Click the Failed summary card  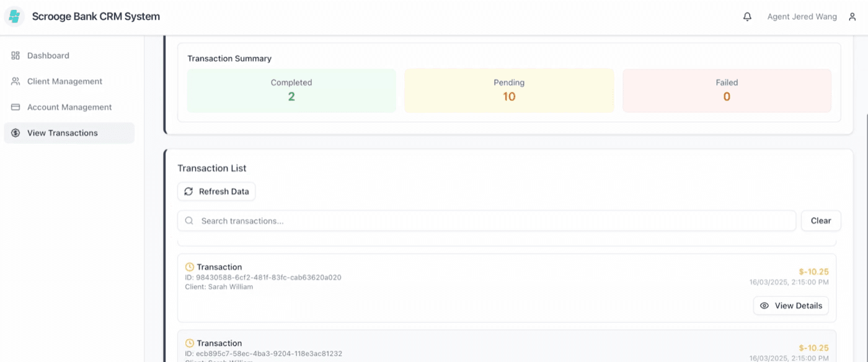point(727,90)
